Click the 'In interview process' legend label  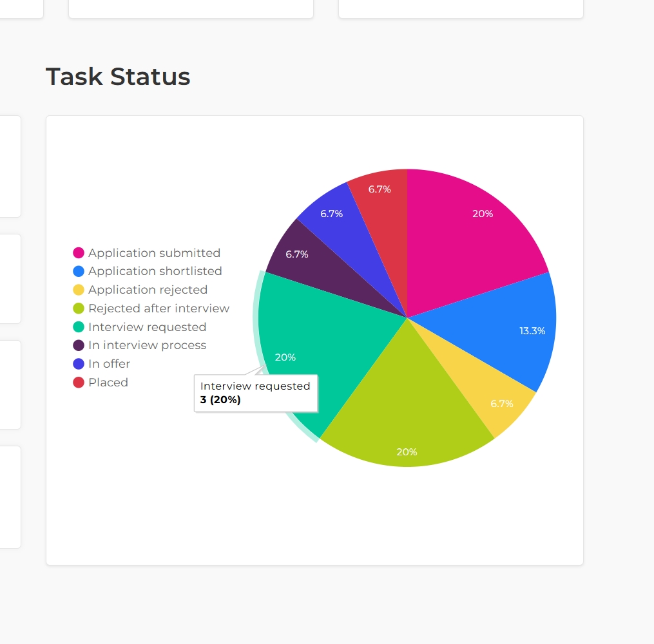click(147, 345)
